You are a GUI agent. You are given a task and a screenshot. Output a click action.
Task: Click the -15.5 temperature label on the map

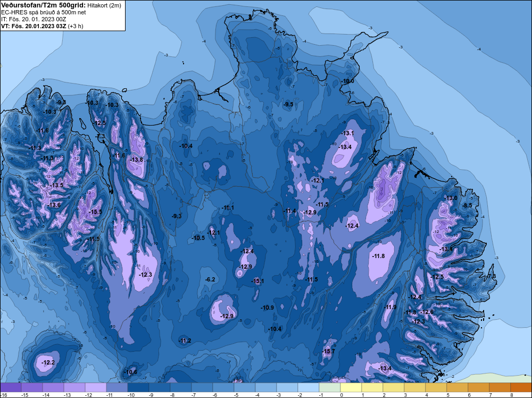point(95,212)
